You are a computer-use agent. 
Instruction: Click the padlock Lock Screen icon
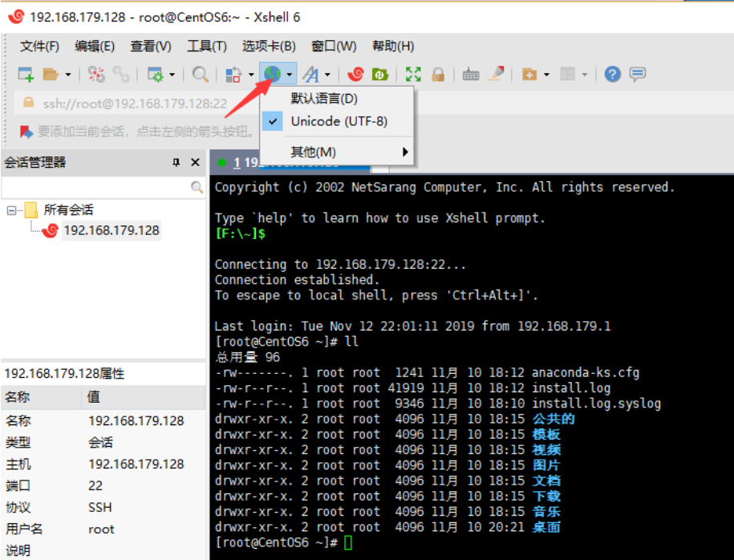438,75
